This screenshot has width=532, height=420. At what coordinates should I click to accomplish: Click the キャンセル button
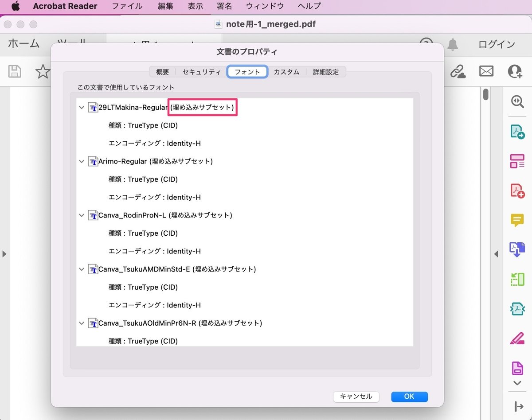point(356,397)
